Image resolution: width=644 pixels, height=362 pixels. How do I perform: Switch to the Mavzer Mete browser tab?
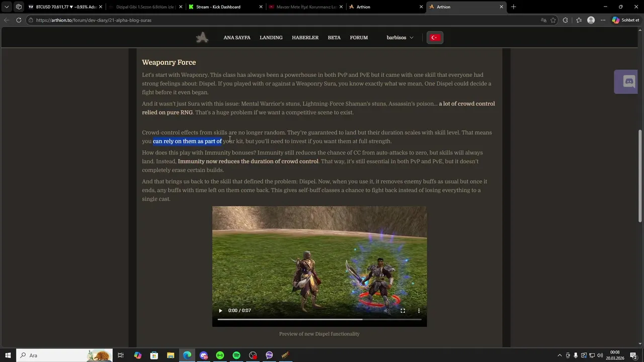305,7
